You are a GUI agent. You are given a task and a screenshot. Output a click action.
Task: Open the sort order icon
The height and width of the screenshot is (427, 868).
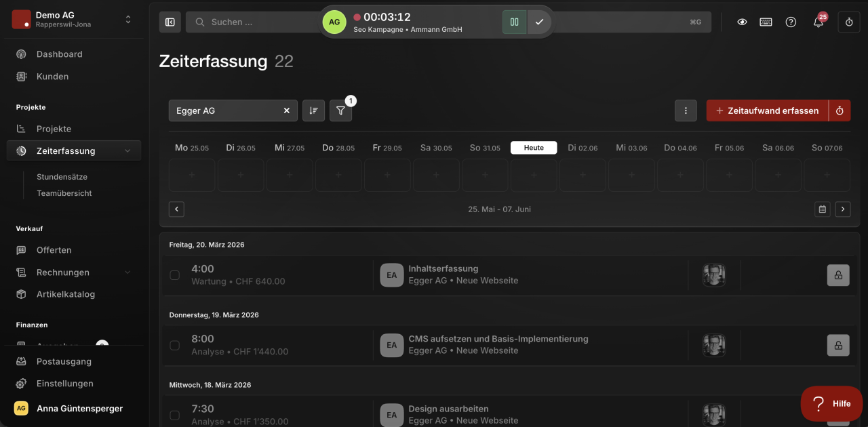tap(313, 110)
